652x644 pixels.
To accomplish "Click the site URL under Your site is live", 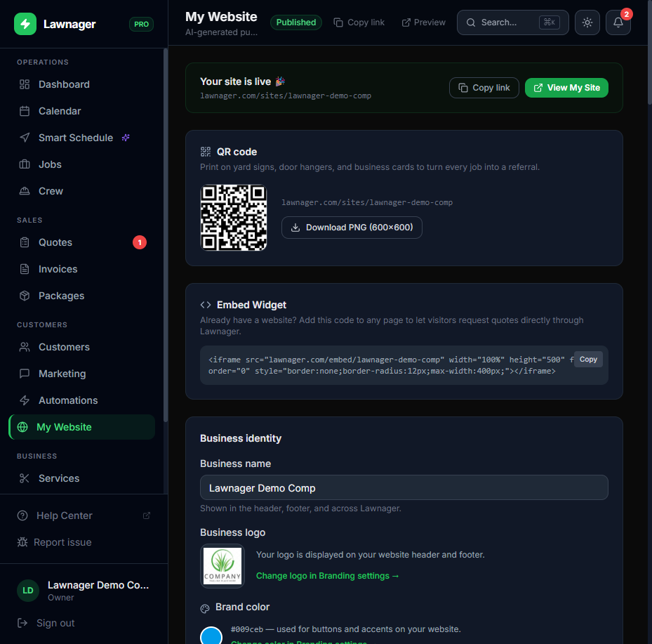I will pos(286,96).
